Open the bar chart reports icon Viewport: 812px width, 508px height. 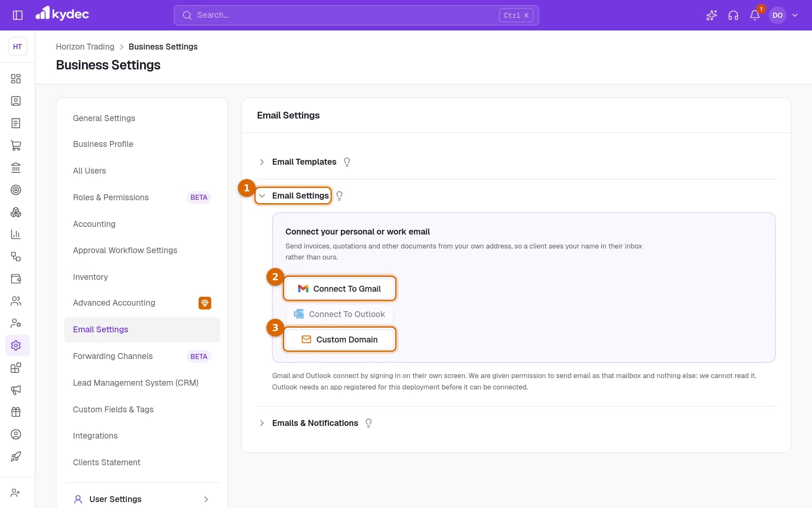16,234
